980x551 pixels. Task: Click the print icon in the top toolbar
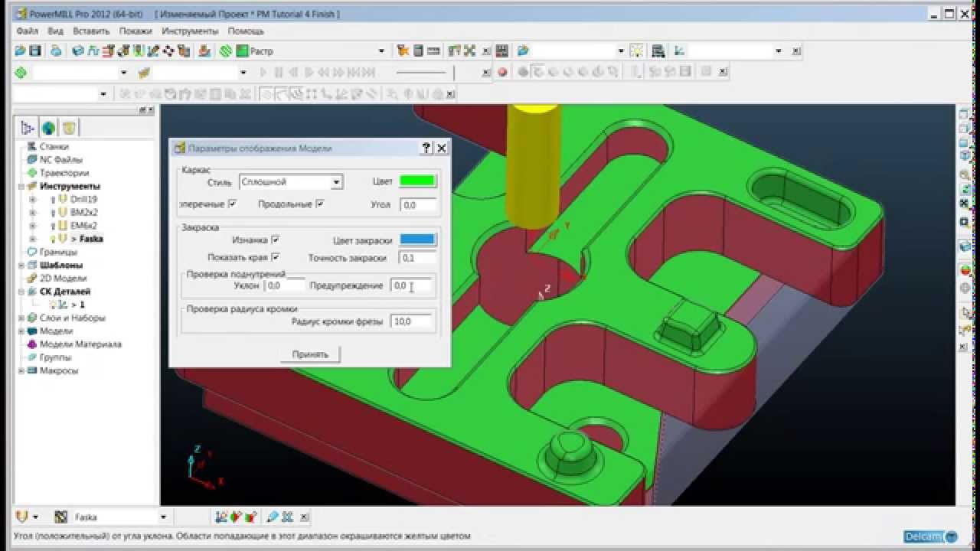(x=56, y=51)
